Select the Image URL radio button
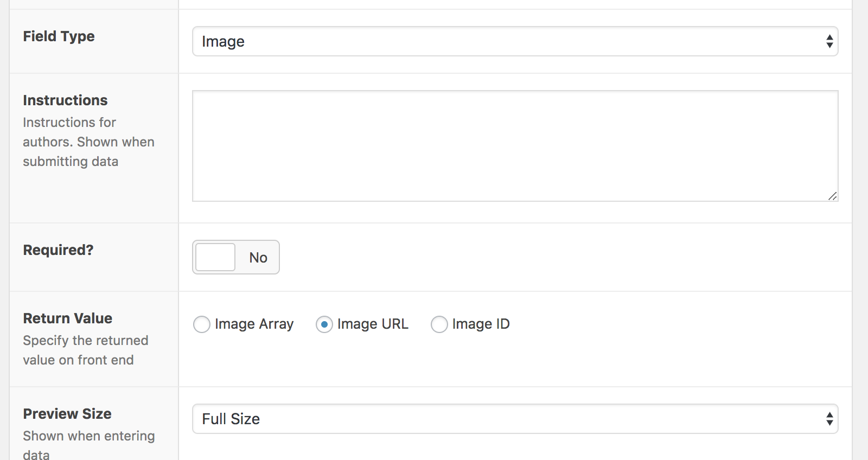Viewport: 868px width, 460px height. (324, 324)
